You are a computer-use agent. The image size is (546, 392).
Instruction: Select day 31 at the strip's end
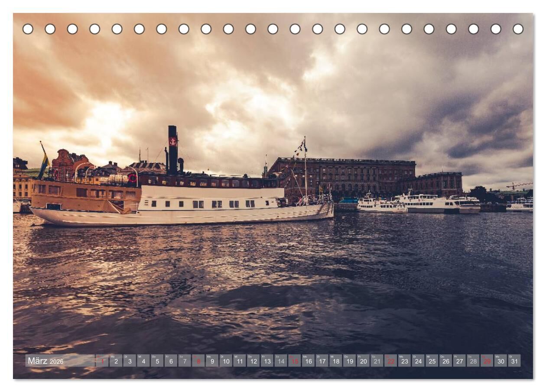coord(514,361)
